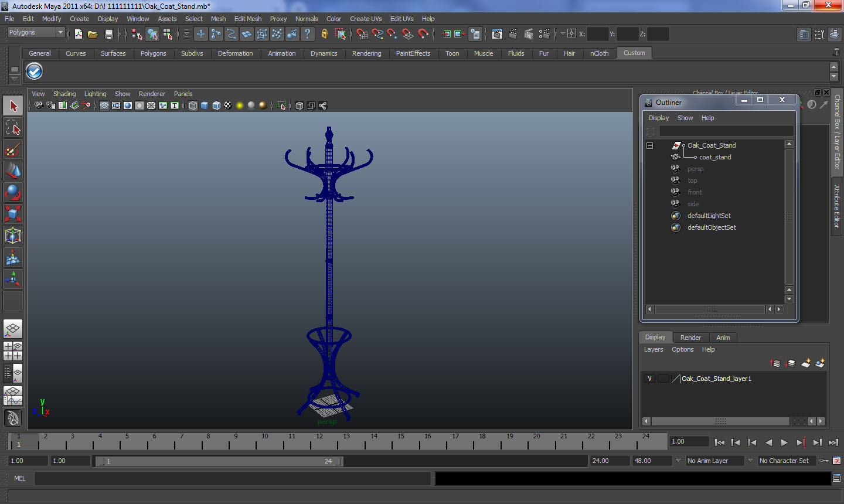This screenshot has width=844, height=504.
Task: Click the custom shelf checkmark button
Action: pos(35,71)
